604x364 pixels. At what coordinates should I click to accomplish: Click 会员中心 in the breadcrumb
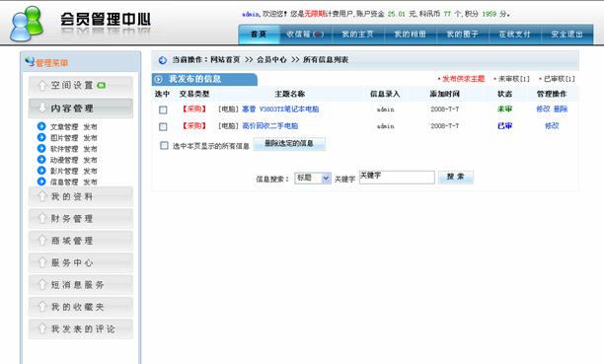pos(271,60)
